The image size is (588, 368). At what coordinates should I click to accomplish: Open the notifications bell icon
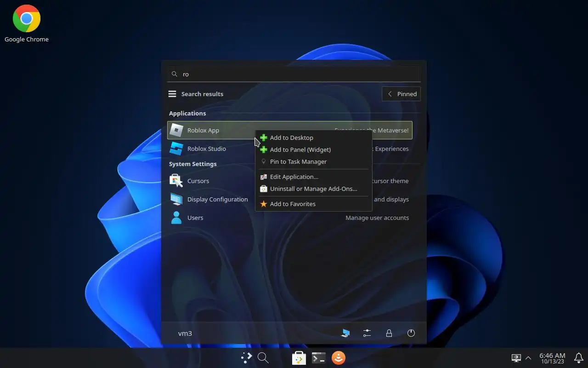coord(579,358)
